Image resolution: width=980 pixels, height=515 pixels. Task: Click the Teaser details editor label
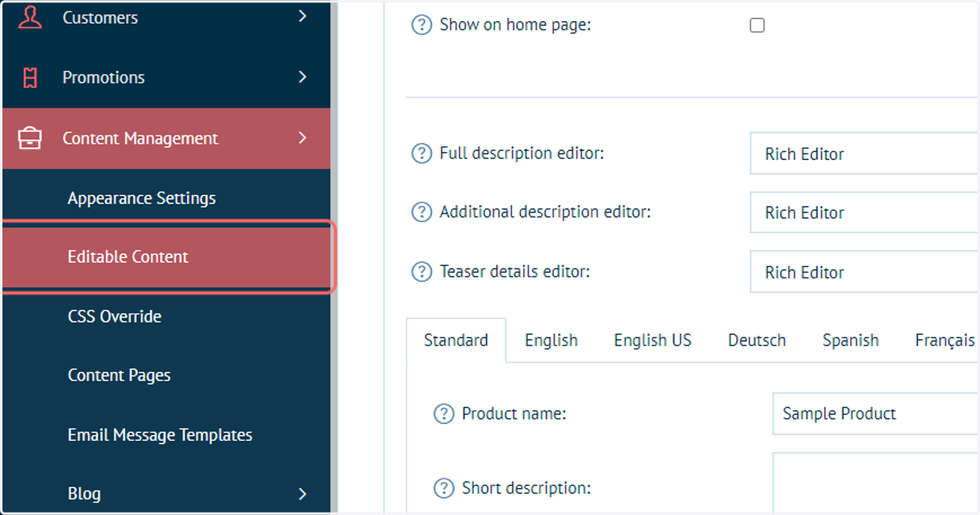[x=514, y=272]
